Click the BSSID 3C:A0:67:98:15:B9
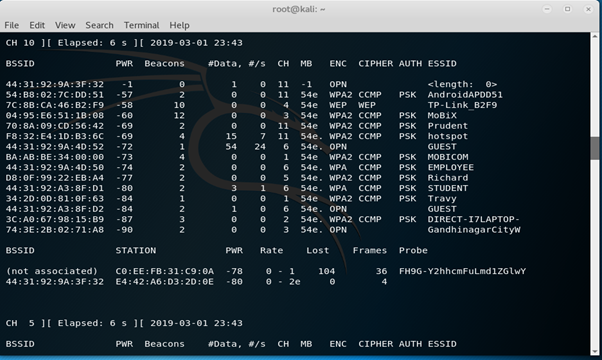The width and height of the screenshot is (602, 360). click(x=55, y=219)
